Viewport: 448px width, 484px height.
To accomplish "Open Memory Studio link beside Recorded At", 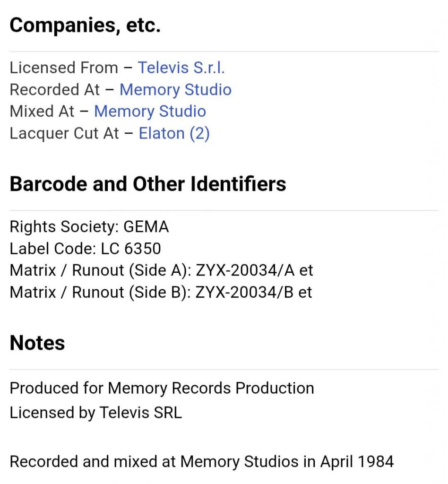I will tap(175, 90).
